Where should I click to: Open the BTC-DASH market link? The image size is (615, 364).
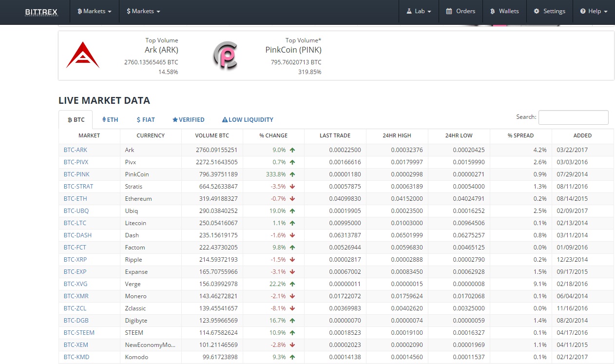(77, 235)
